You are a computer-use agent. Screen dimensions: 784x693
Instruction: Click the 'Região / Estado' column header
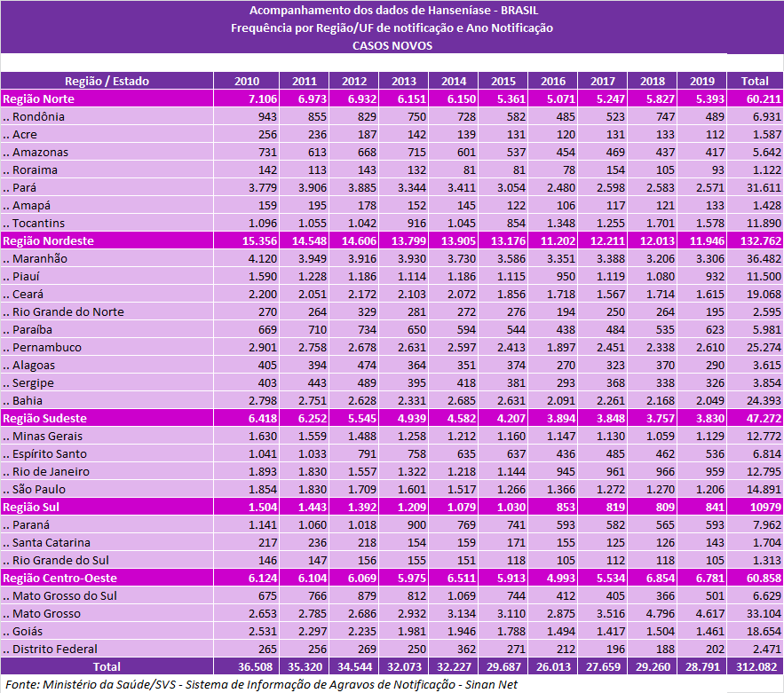107,81
